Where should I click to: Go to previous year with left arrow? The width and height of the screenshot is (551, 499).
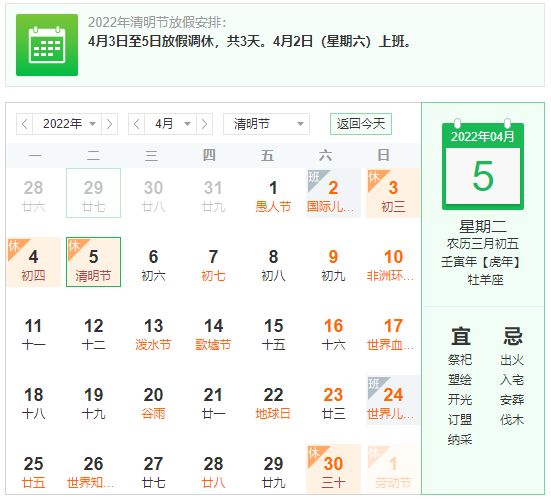tap(24, 124)
